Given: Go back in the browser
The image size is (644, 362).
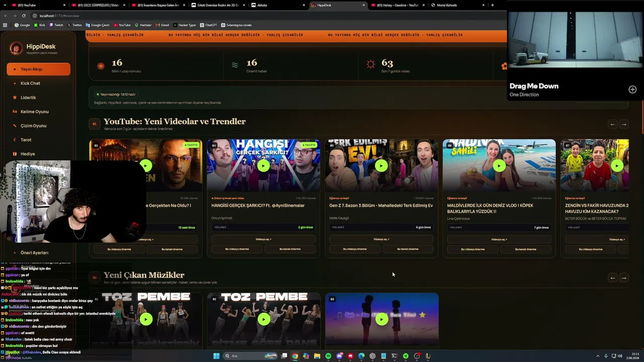Looking at the screenshot, I should [x=6, y=16].
